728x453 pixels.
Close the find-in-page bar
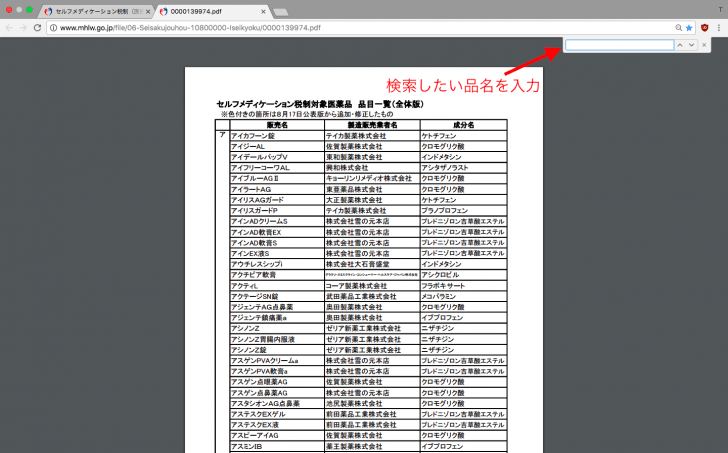tap(704, 45)
